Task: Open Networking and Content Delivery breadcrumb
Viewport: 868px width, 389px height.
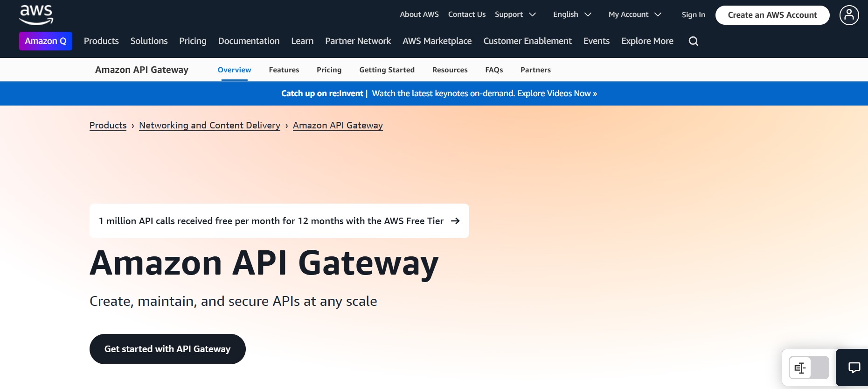Action: 209,125
